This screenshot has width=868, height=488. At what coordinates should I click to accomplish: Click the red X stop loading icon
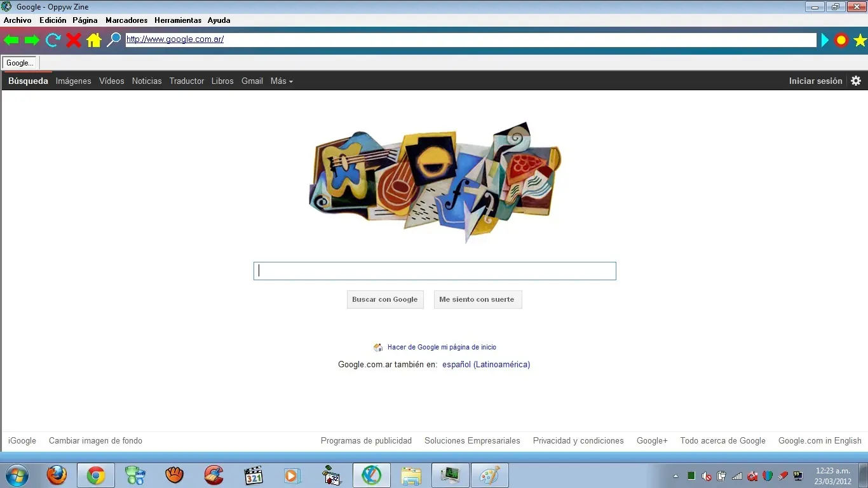[73, 40]
